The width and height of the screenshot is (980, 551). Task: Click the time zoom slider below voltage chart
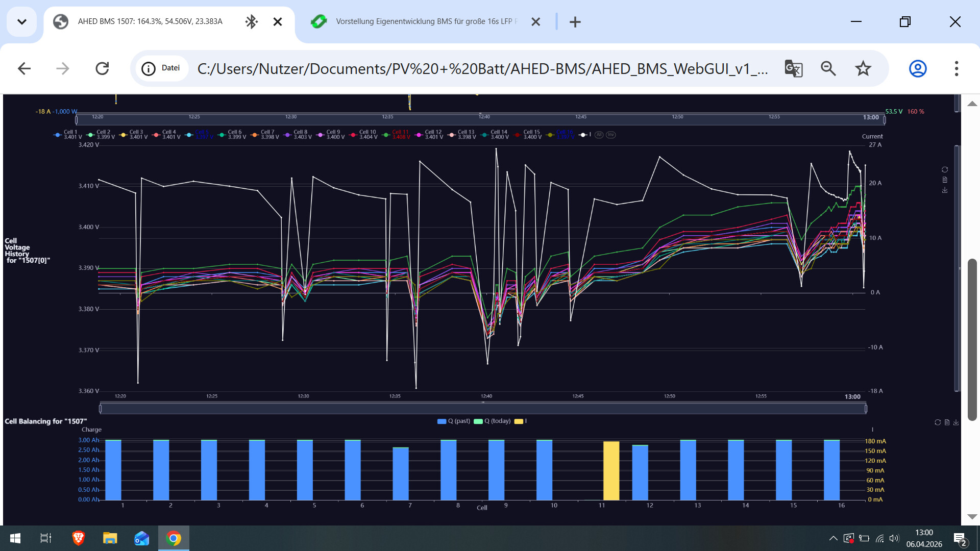pyautogui.click(x=482, y=409)
